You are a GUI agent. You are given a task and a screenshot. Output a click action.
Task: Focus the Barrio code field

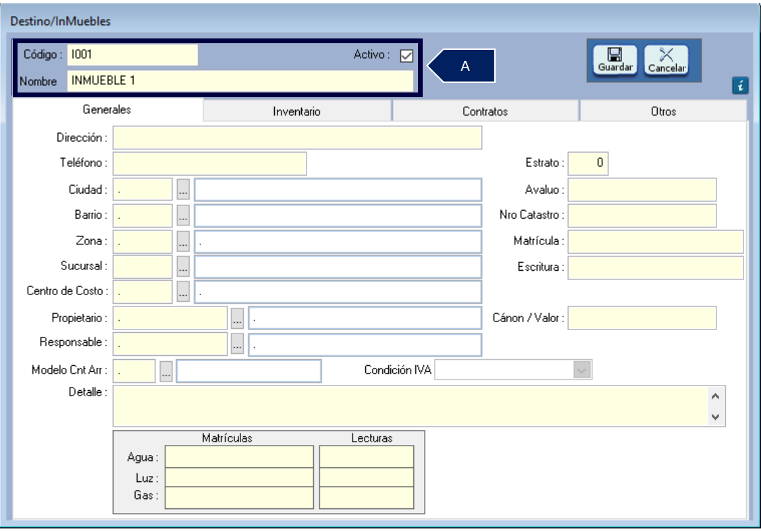(x=142, y=215)
